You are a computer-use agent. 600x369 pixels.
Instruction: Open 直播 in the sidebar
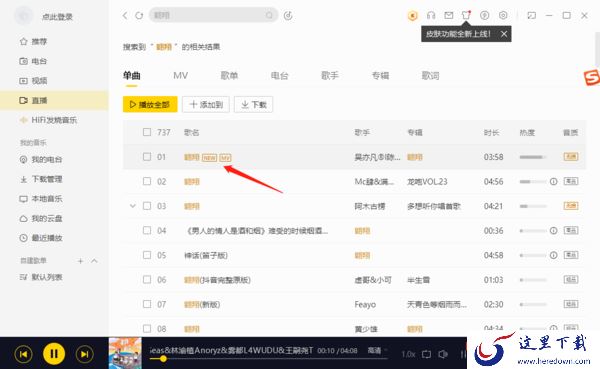(x=54, y=100)
